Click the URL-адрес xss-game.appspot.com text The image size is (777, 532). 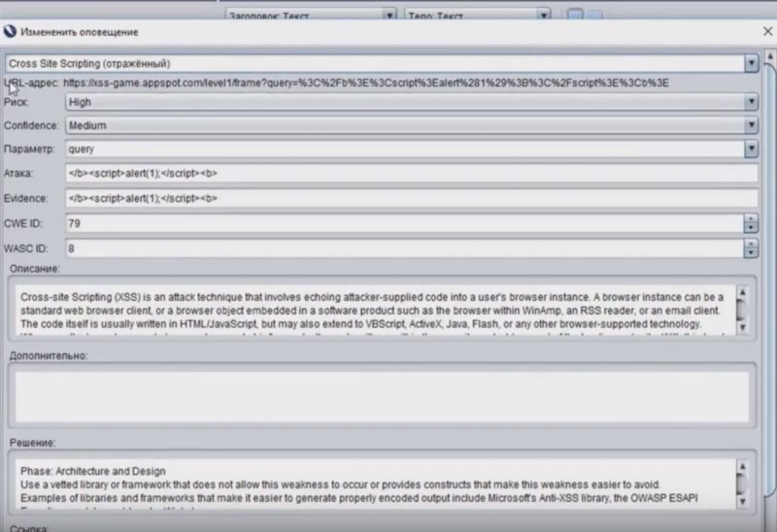tap(366, 83)
